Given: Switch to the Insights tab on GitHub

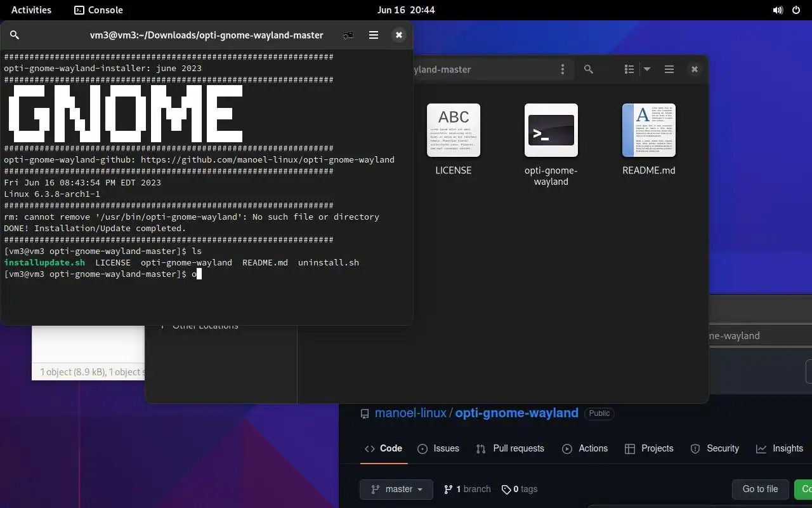Looking at the screenshot, I should [780, 448].
